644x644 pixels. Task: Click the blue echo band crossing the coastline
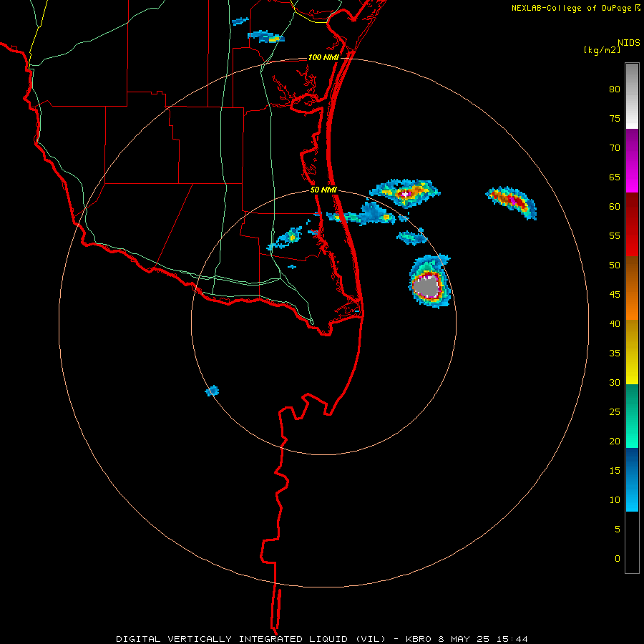(x=361, y=215)
